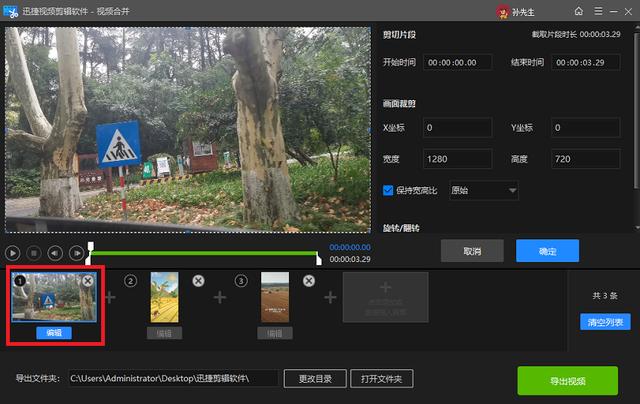Click green 导出视频 button

coord(568,381)
